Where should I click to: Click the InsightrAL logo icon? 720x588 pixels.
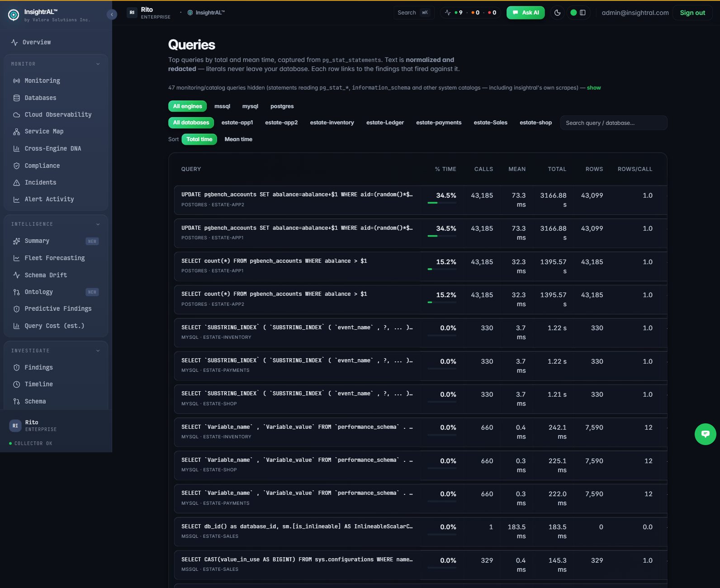(x=14, y=15)
